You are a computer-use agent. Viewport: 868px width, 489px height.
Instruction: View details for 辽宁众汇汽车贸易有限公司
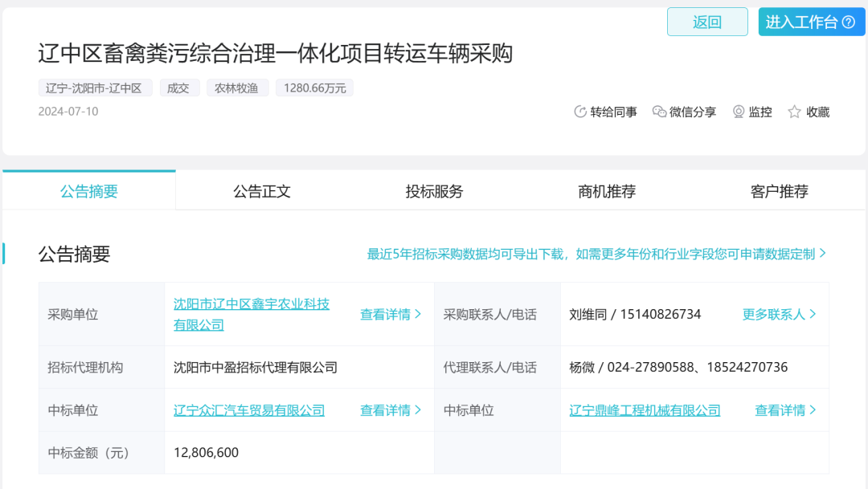point(391,410)
